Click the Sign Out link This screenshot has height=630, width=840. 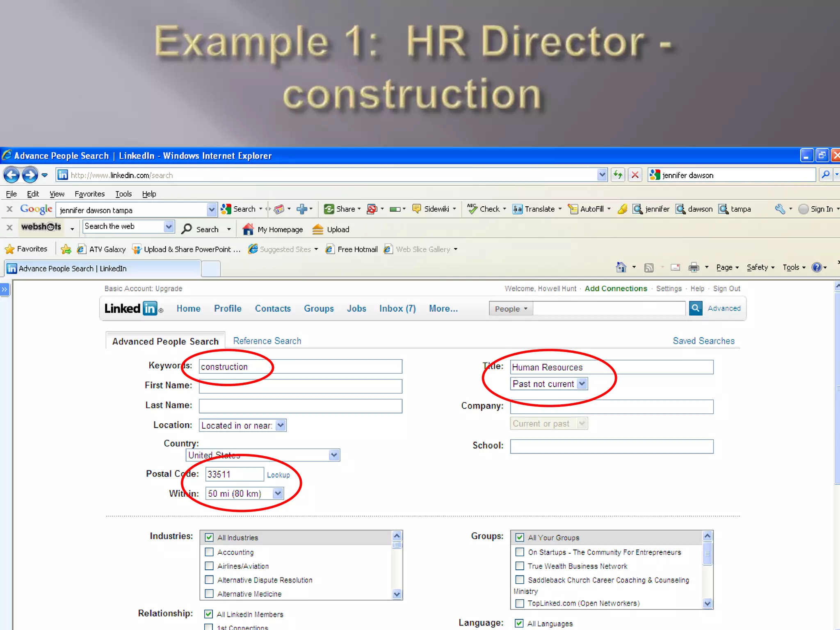[x=726, y=288]
